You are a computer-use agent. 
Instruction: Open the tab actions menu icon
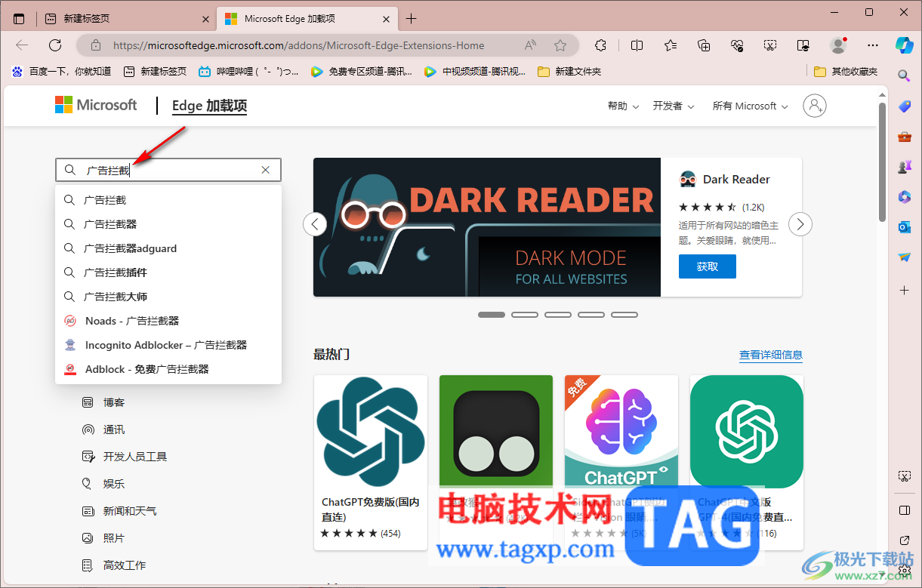(19, 18)
